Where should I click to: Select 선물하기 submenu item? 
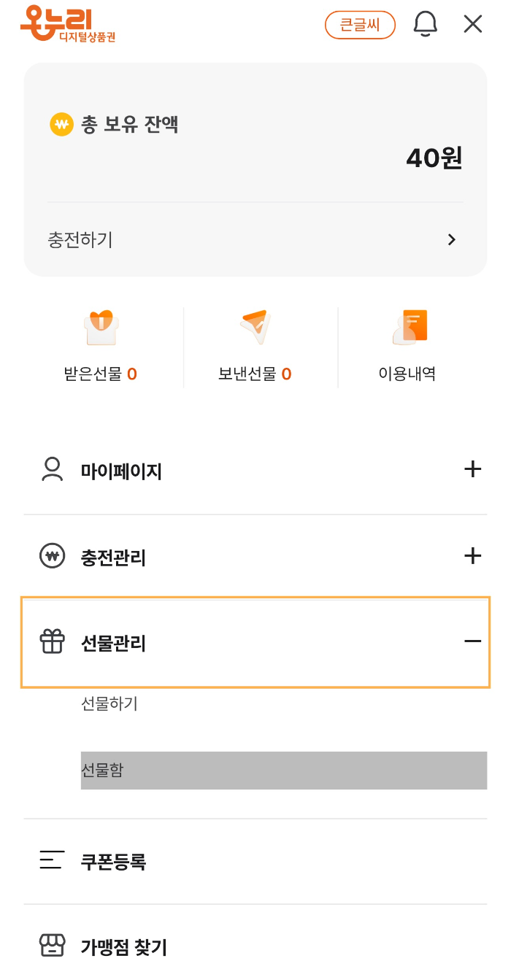(x=109, y=704)
